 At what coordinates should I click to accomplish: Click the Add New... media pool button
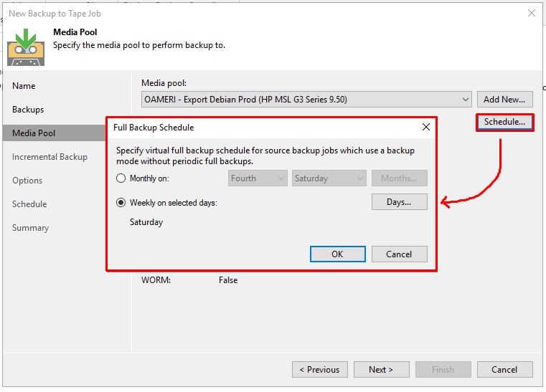[504, 99]
